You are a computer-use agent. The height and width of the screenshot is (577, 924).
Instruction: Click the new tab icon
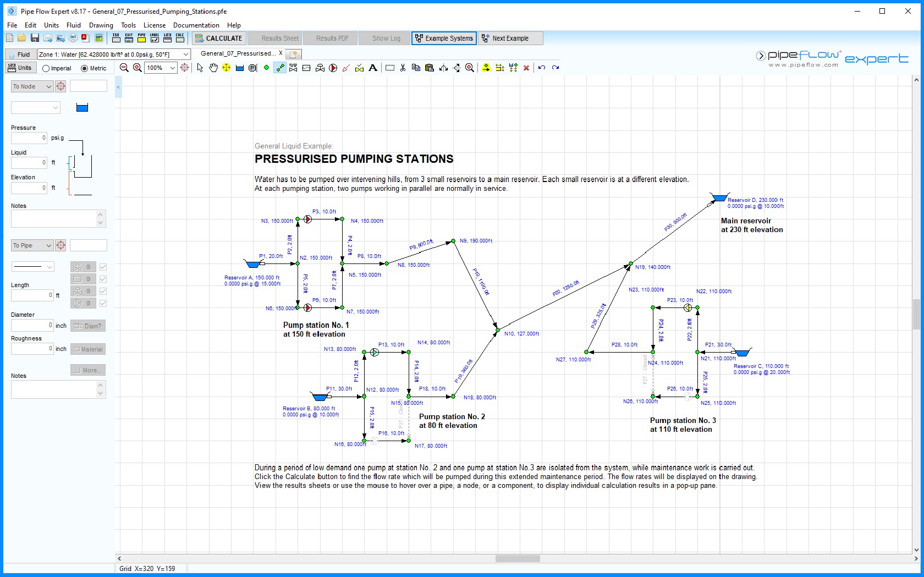click(x=294, y=54)
